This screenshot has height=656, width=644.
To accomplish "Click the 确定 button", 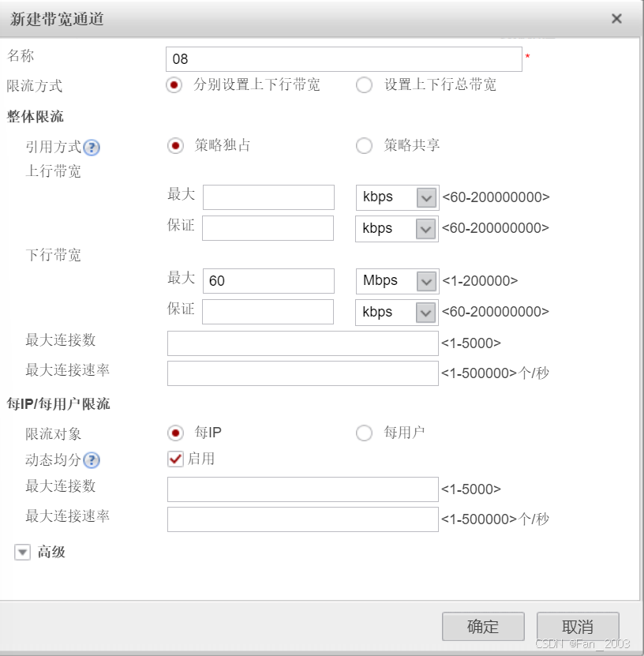I will tap(483, 626).
